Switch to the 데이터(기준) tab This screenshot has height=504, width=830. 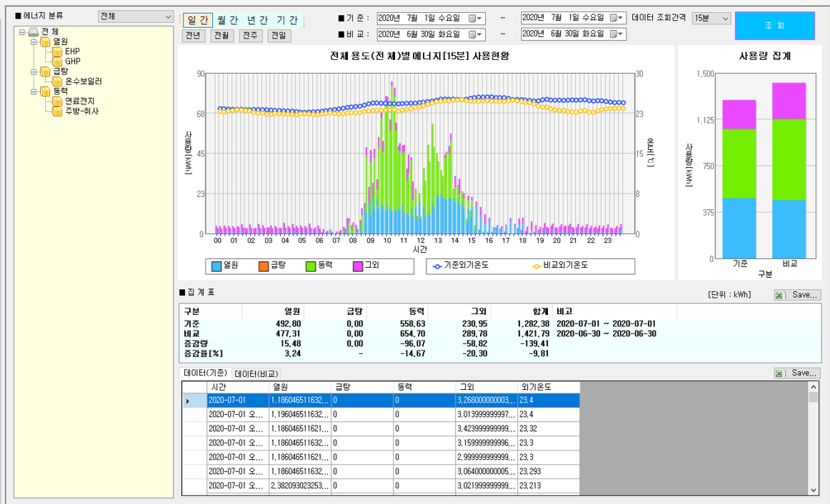pyautogui.click(x=205, y=373)
